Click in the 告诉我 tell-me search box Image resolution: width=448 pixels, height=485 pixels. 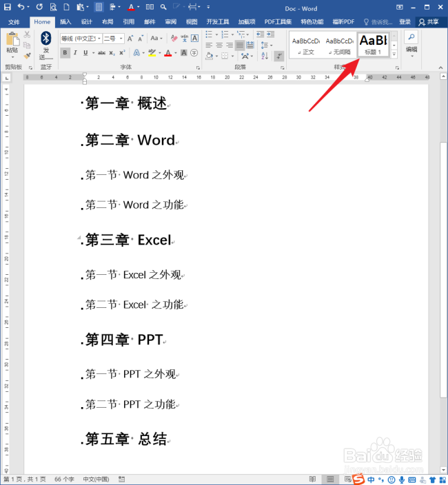pyautogui.click(x=378, y=22)
